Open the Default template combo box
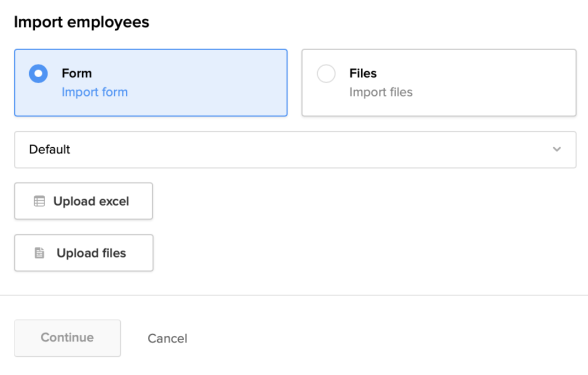The image size is (588, 375). [x=295, y=149]
